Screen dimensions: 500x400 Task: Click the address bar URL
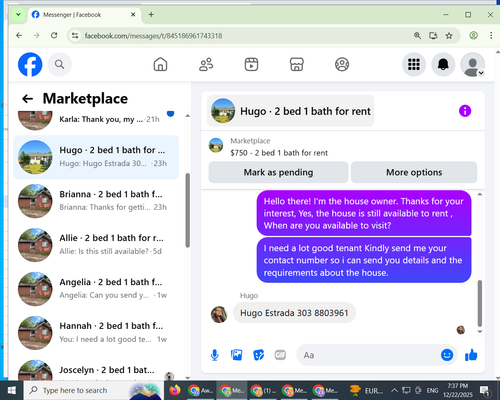(x=153, y=36)
